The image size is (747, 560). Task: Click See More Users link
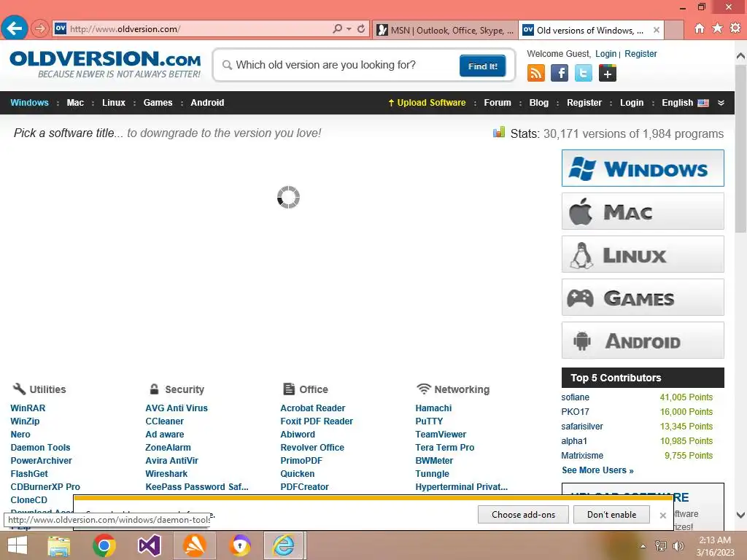tap(597, 470)
